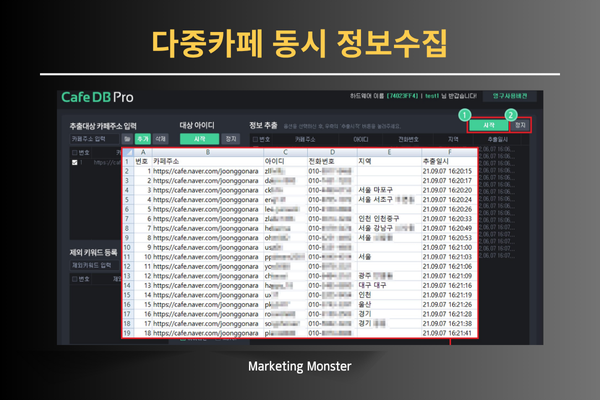Uncheck row 1 checkbox in cafe address list
Screen dimensions: 600x400
75,162
